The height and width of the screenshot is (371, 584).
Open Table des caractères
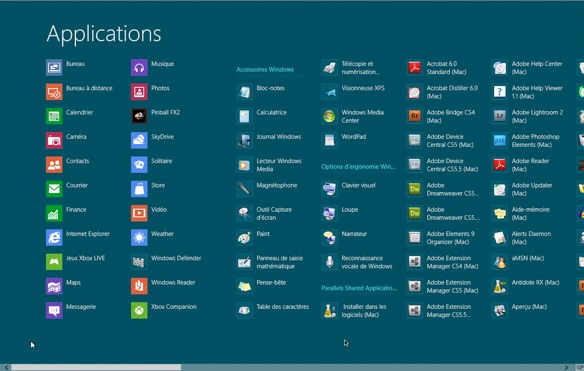(x=244, y=310)
